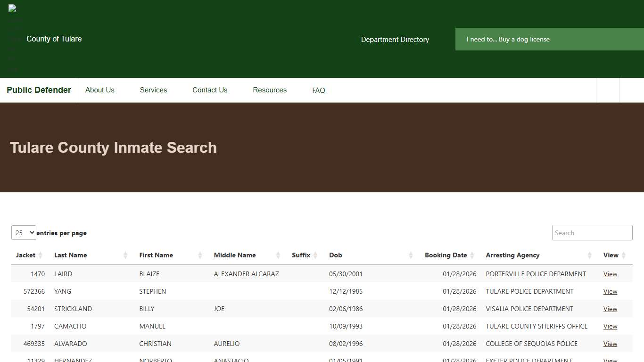This screenshot has width=644, height=362.
Task: Click sort arrows on Dob column header
Action: click(x=410, y=255)
